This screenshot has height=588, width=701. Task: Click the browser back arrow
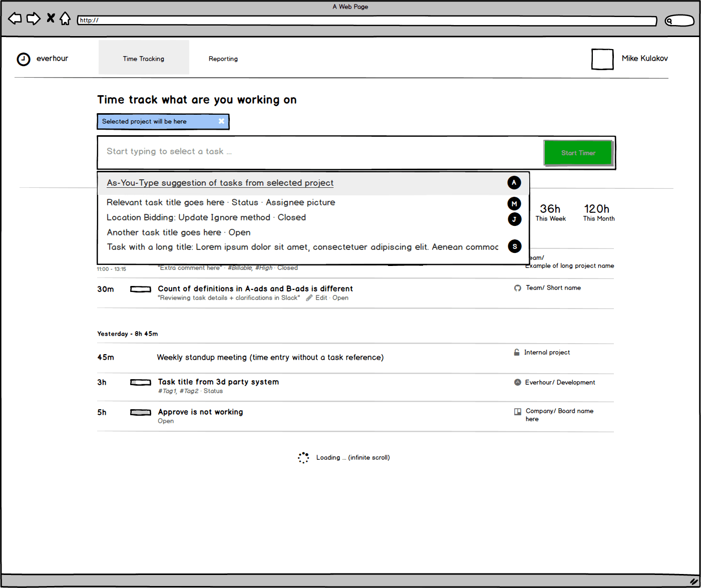pos(15,19)
